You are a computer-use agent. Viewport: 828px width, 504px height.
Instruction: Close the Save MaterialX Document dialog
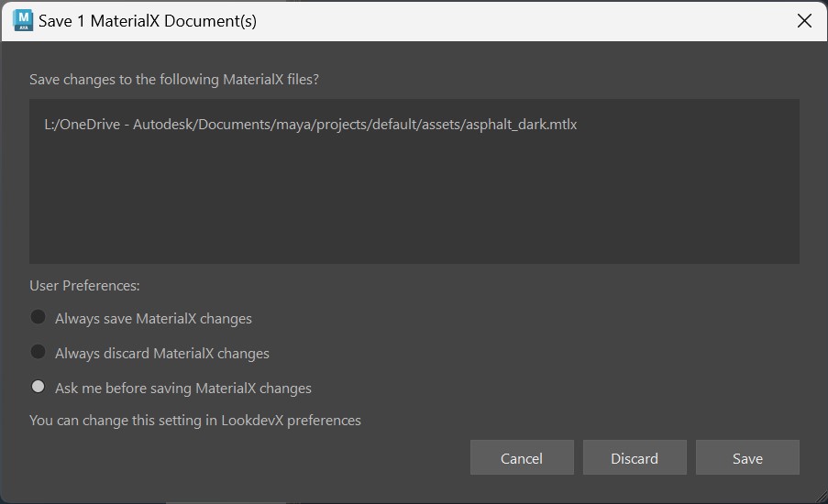coord(804,20)
